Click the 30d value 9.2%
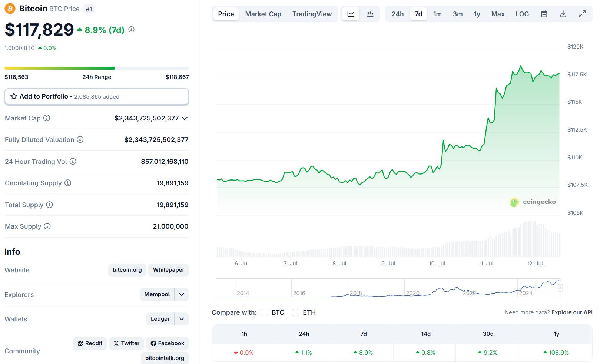 [x=488, y=353]
